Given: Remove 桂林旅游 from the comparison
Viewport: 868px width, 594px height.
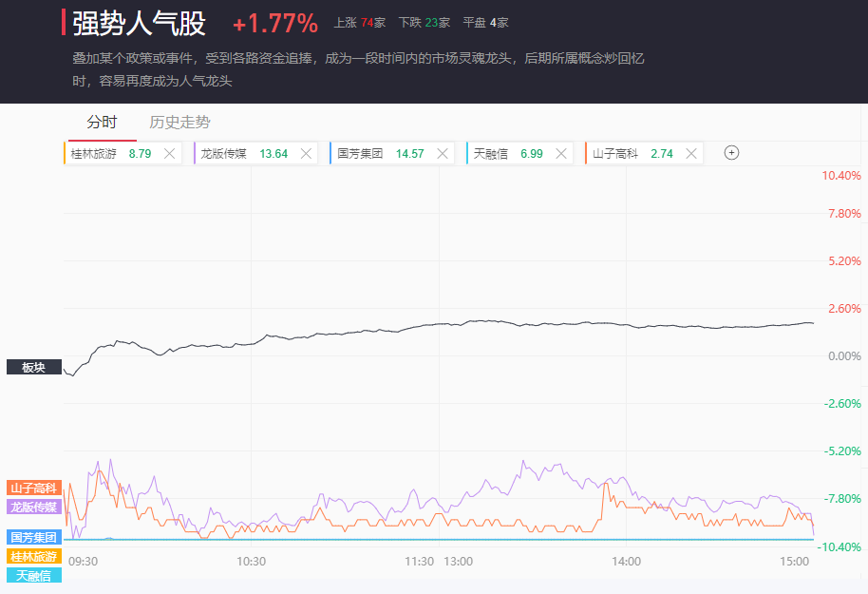Looking at the screenshot, I should (169, 153).
